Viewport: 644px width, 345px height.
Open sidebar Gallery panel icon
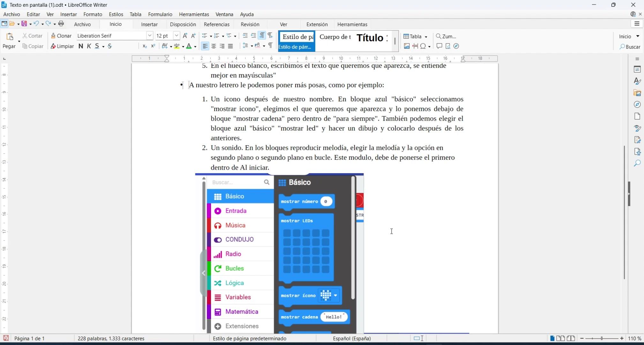click(x=637, y=93)
